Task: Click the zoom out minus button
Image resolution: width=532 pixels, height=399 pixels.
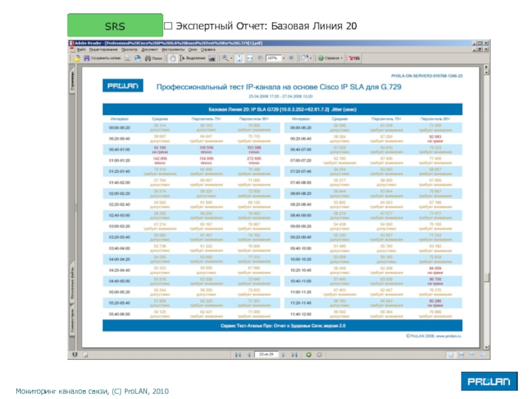Action: coord(260,58)
